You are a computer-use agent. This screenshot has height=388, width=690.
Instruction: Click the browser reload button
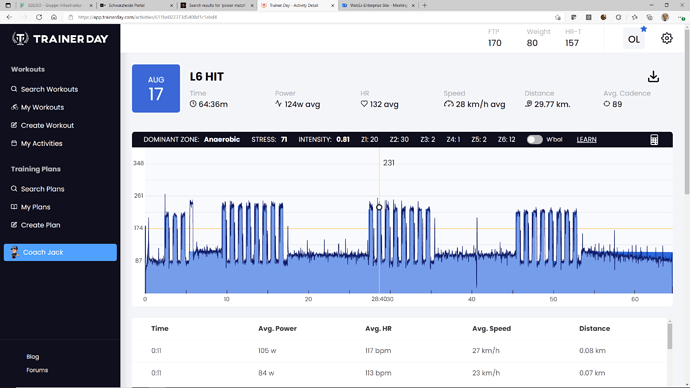39,17
